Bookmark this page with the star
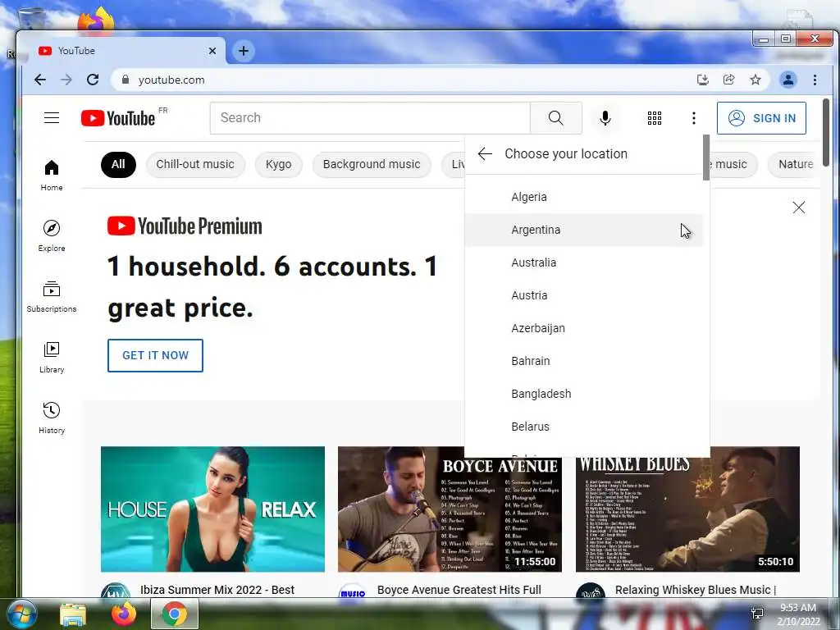This screenshot has width=840, height=630. [x=756, y=80]
